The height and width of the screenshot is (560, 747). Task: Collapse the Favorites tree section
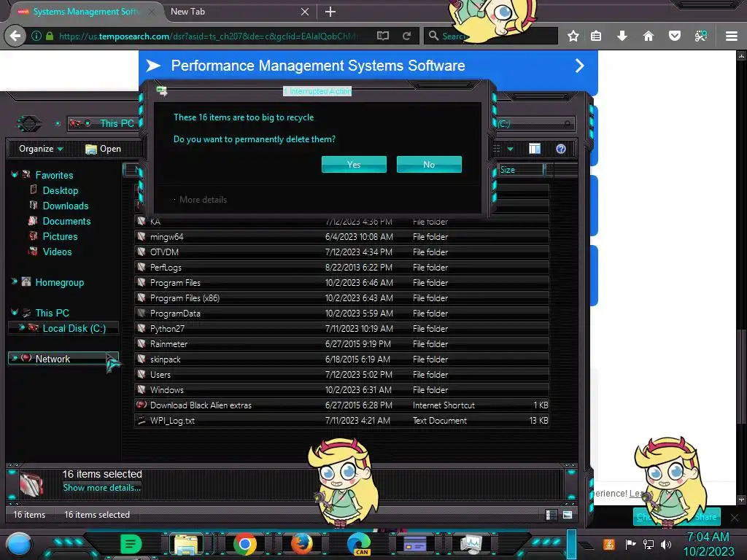click(x=15, y=175)
